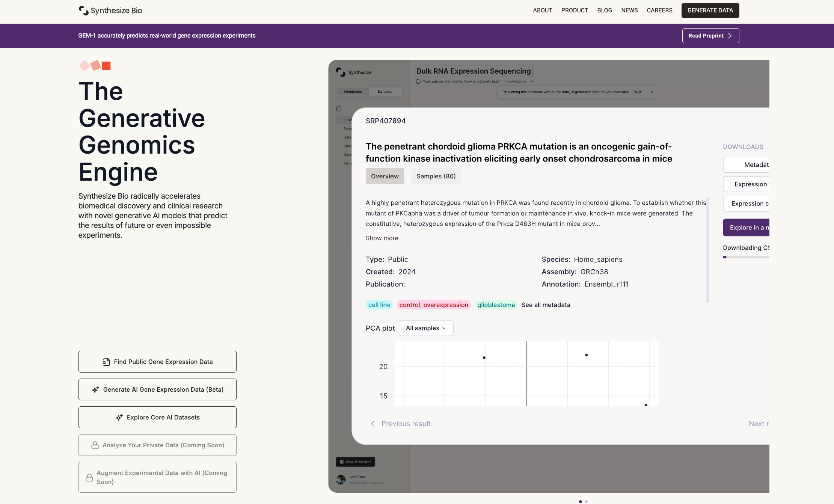Go to the BLOG page
The image size is (834, 504).
click(x=605, y=11)
